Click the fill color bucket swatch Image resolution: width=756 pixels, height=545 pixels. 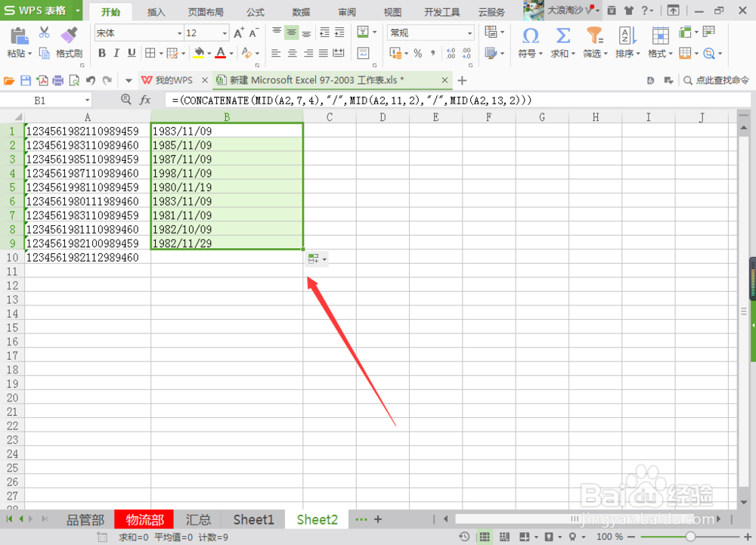click(199, 53)
